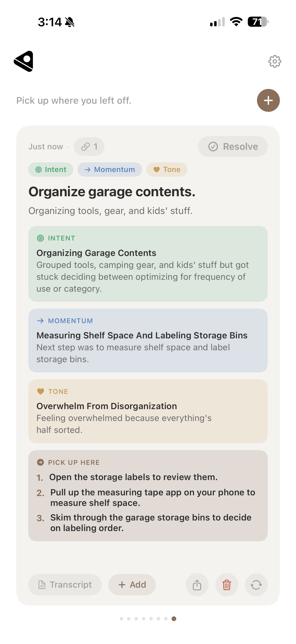Toggle the Tone tag pill
The width and height of the screenshot is (296, 644).
(166, 170)
